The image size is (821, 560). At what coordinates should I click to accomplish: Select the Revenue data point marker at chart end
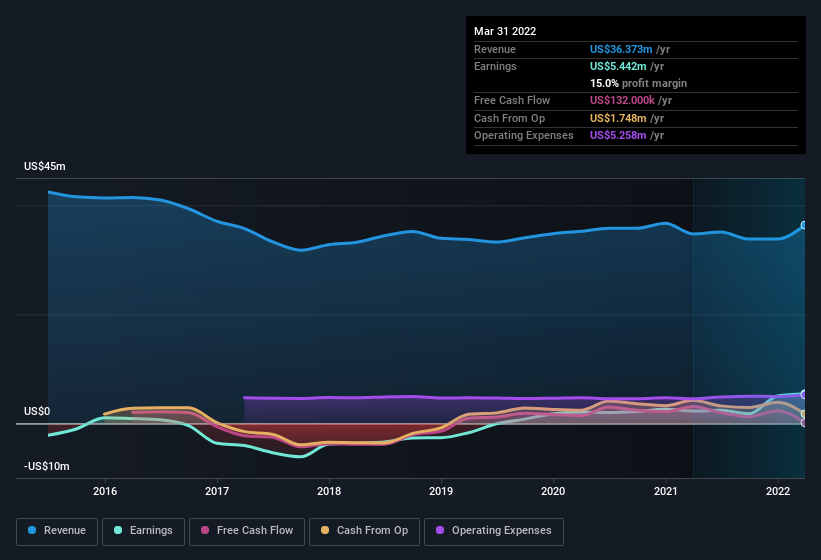(x=804, y=226)
